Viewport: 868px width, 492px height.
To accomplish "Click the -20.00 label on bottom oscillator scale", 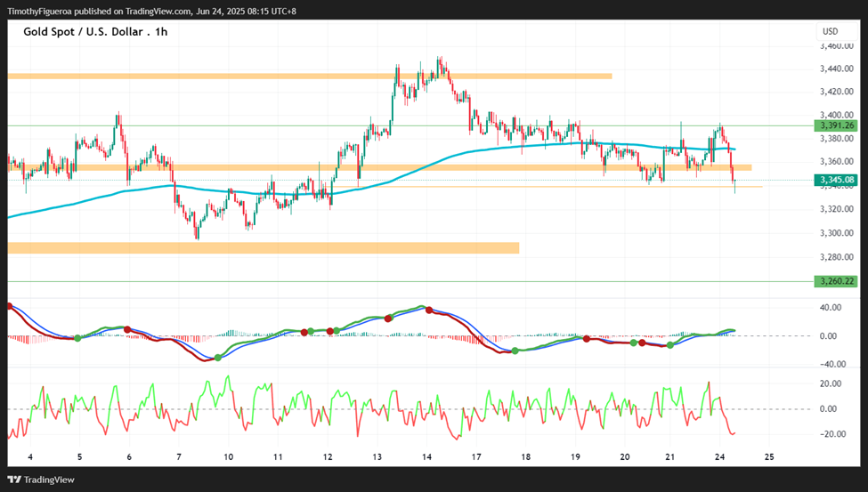I will click(831, 434).
